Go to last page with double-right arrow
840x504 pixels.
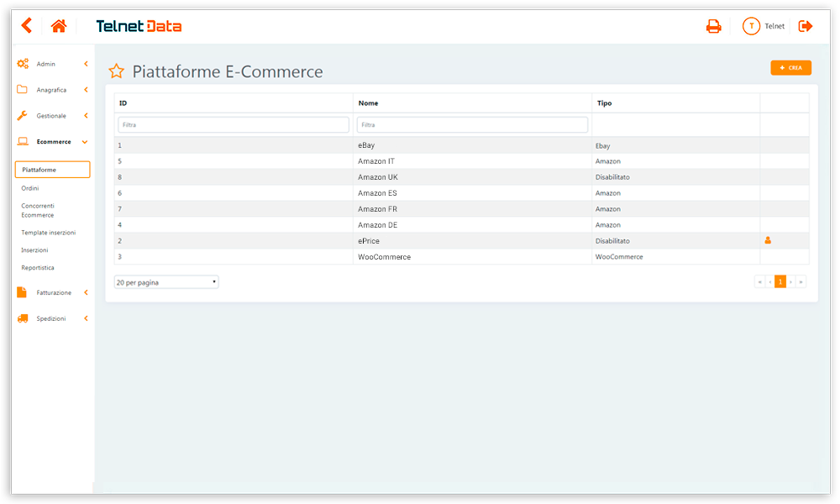click(x=801, y=281)
